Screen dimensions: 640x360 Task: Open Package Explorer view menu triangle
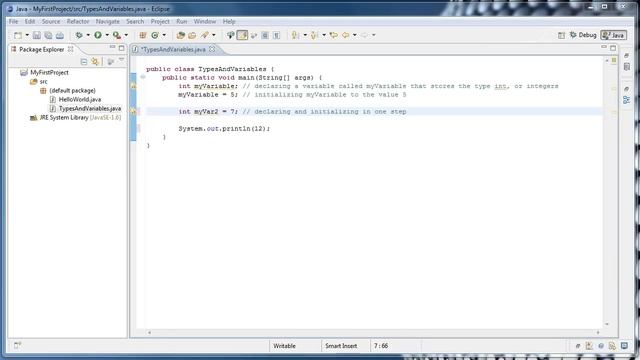coord(121,61)
